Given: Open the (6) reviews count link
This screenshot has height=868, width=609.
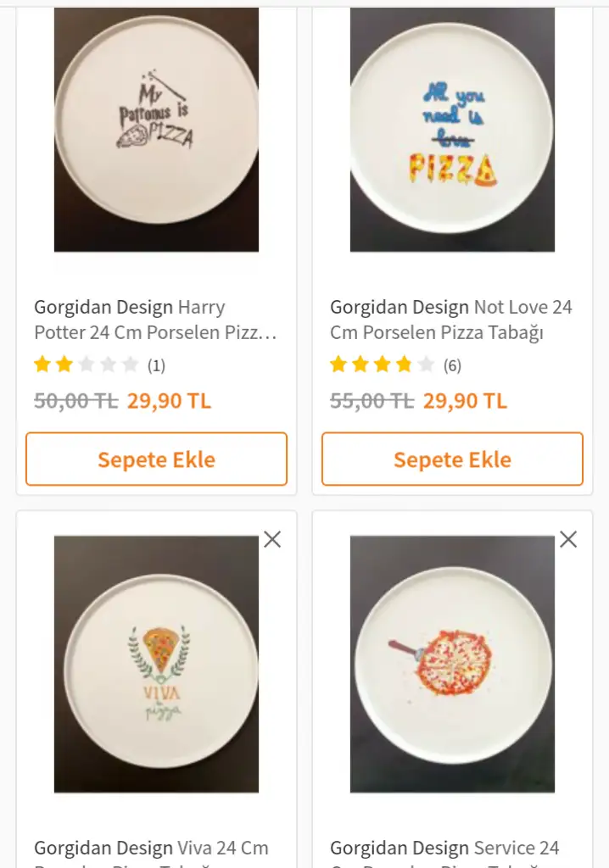Looking at the screenshot, I should tap(452, 365).
